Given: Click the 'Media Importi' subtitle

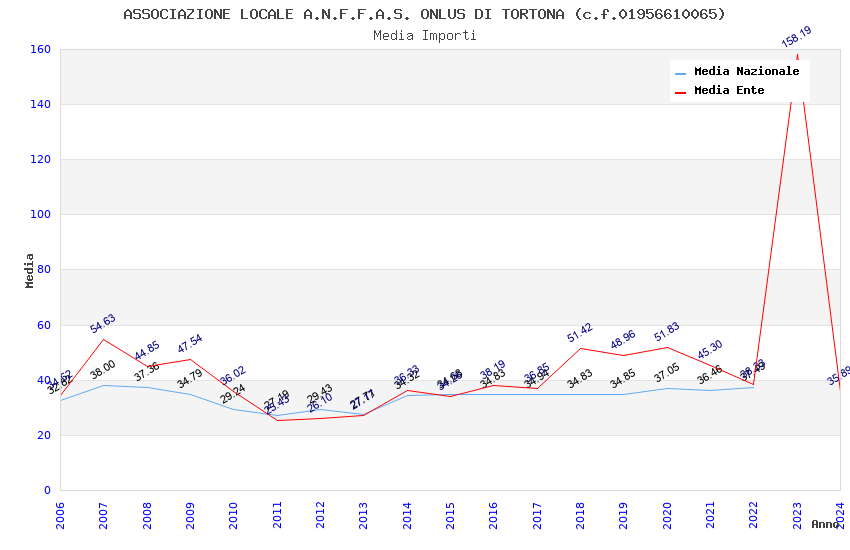Looking at the screenshot, I should 424,35.
